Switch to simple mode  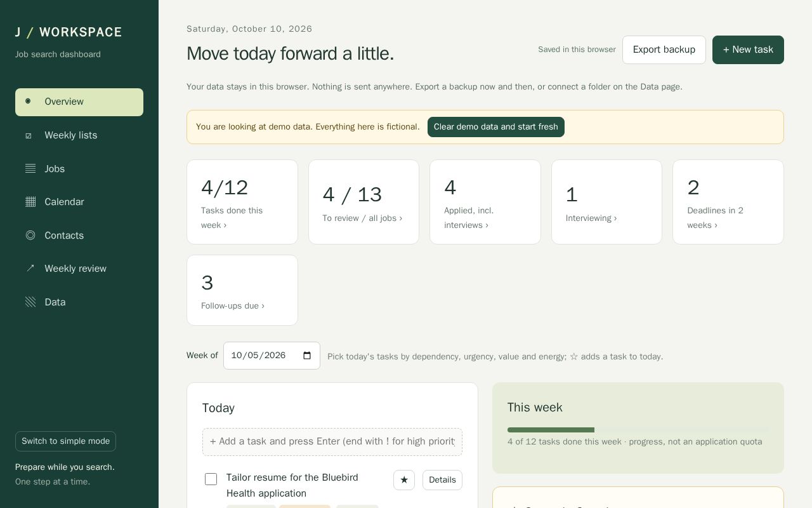(65, 441)
